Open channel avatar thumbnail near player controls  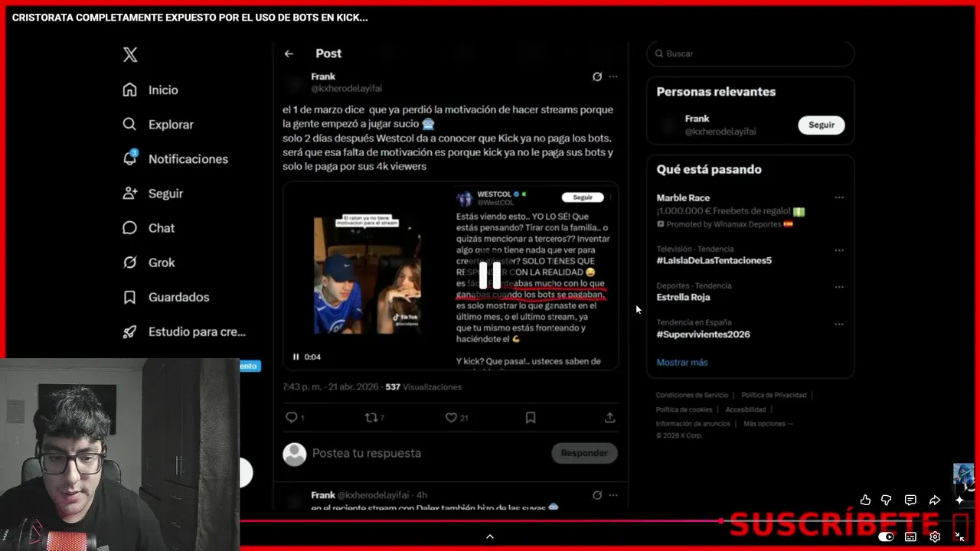coord(963,478)
